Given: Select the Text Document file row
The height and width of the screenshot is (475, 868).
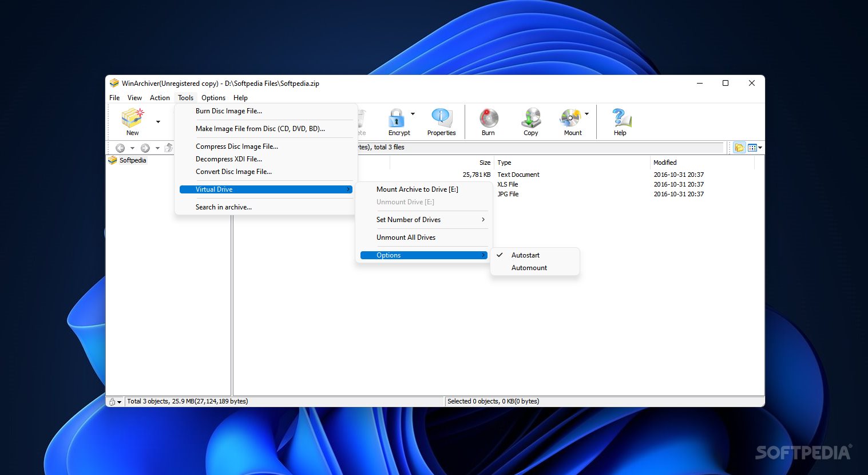Looking at the screenshot, I should coord(518,175).
